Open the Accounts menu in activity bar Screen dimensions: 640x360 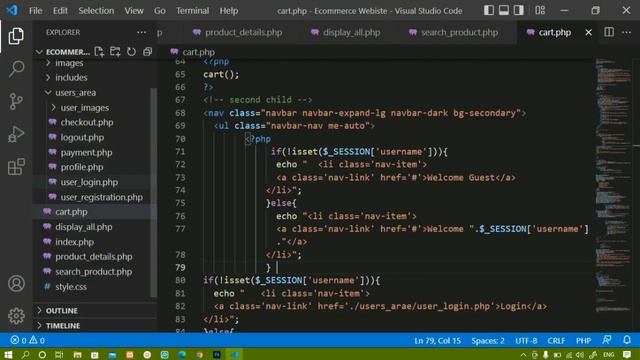click(x=16, y=283)
